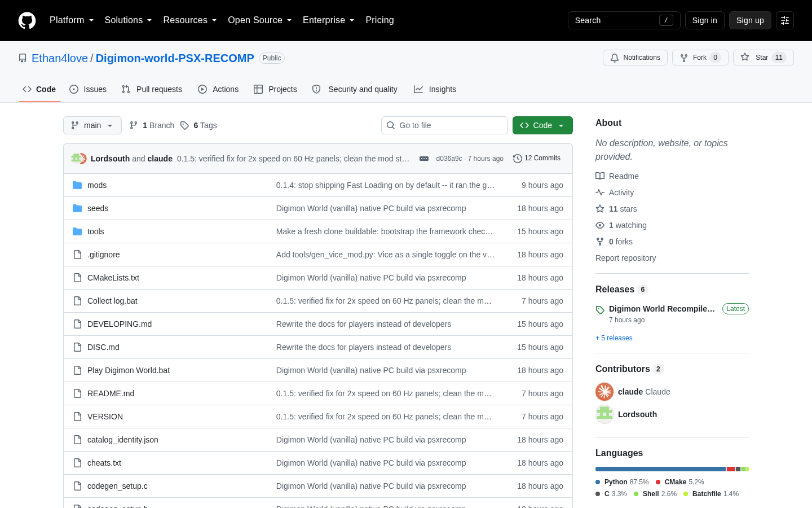The image size is (812, 508).
Task: Open the green Code dropdown button
Action: pos(542,125)
